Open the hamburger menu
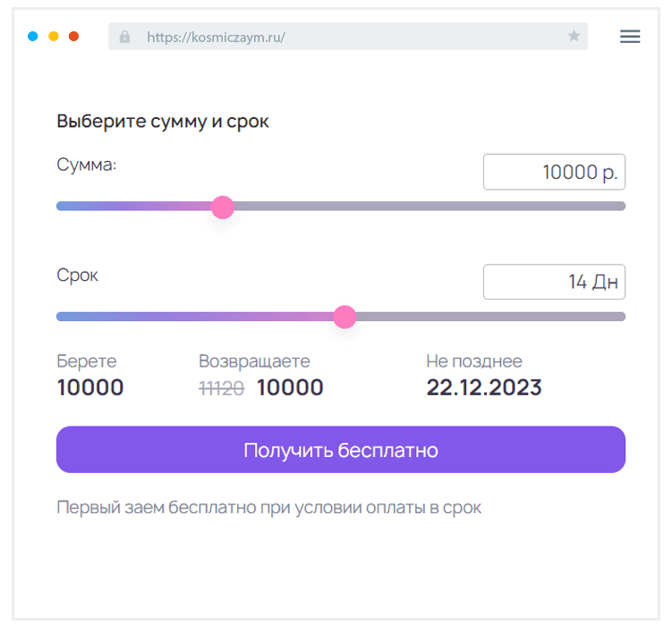672x634 pixels. click(x=630, y=37)
